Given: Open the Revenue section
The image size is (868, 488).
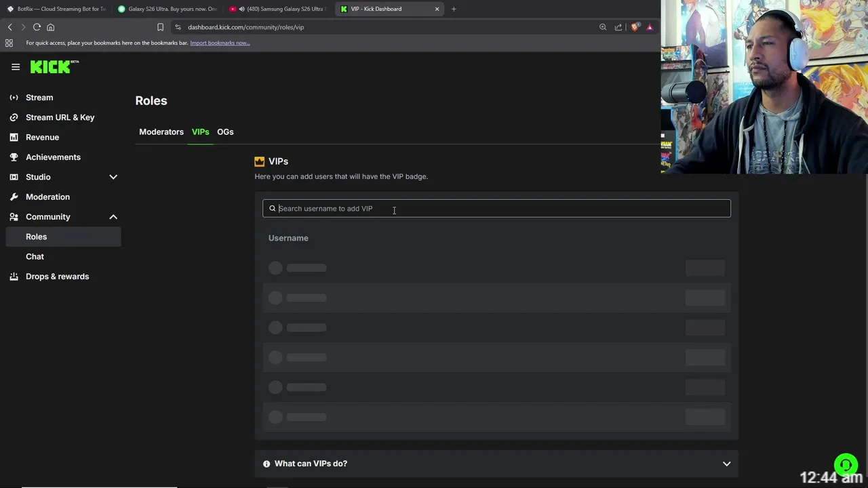Looking at the screenshot, I should pos(42,137).
